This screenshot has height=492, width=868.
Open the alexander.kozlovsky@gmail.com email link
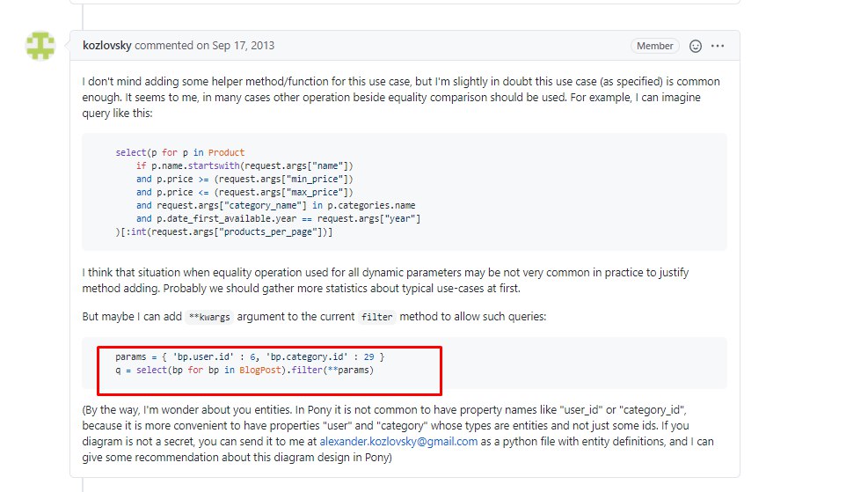point(398,442)
